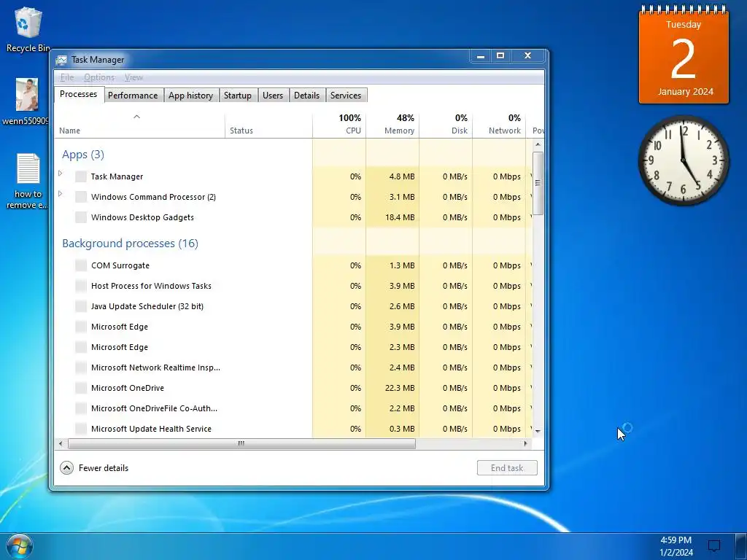Image resolution: width=747 pixels, height=560 pixels.
Task: Click the icon beside COM Surrogate
Action: tap(81, 265)
